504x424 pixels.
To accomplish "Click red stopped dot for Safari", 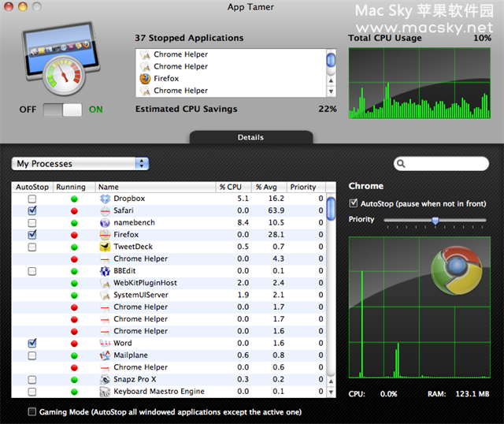I will 74,211.
